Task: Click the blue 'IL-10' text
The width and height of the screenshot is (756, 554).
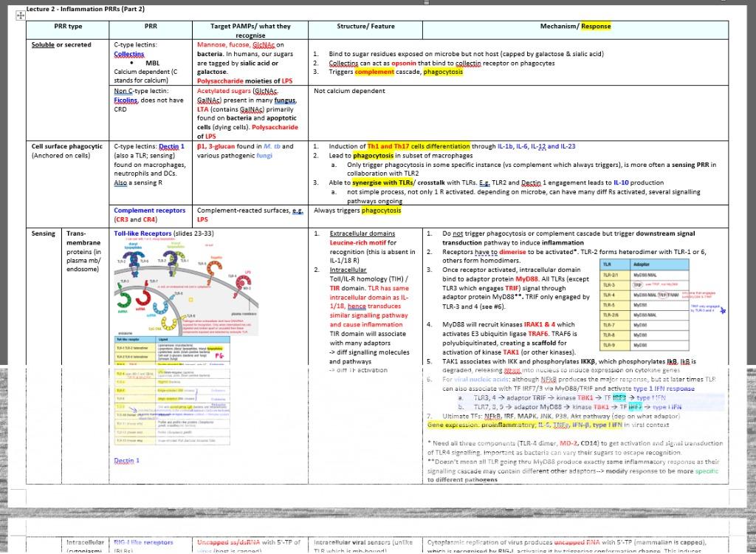Action: tap(622, 183)
